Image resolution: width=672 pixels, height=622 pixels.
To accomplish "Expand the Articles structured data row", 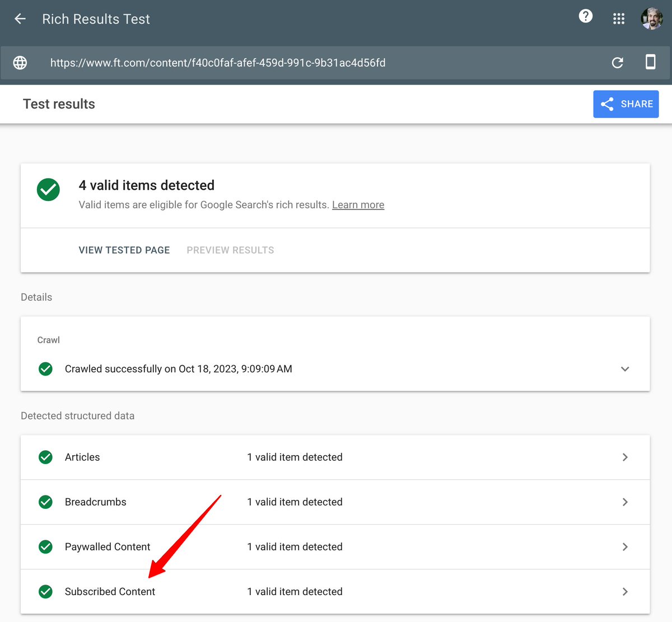I will 625,457.
